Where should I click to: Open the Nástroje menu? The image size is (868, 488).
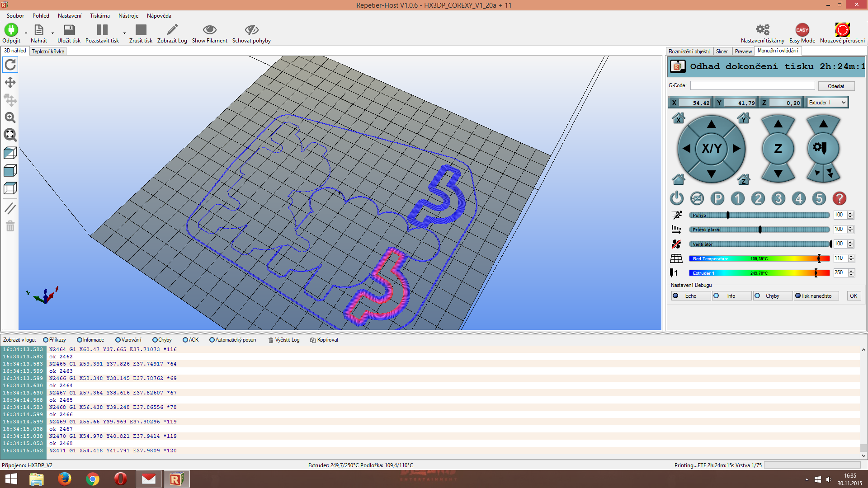tap(128, 16)
